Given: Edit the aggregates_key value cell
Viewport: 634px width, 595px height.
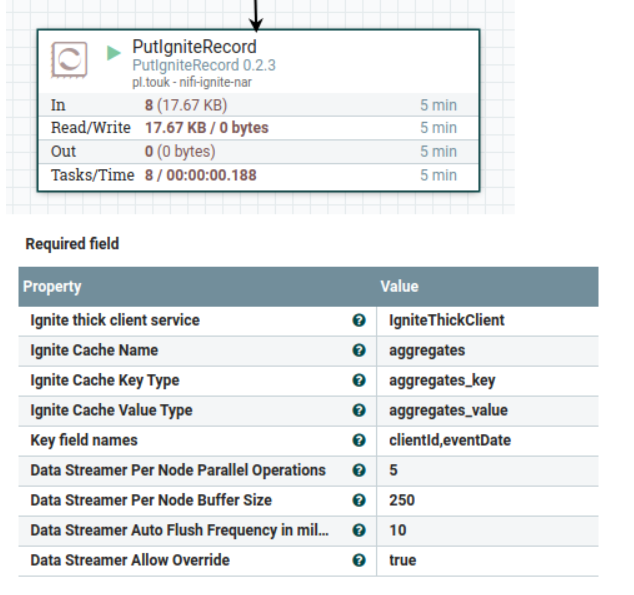Looking at the screenshot, I should [x=487, y=380].
